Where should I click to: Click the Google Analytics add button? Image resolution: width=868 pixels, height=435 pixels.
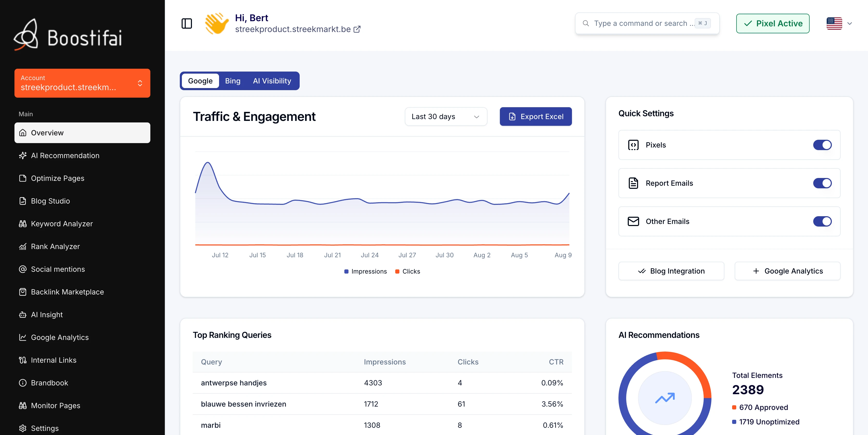(x=787, y=271)
